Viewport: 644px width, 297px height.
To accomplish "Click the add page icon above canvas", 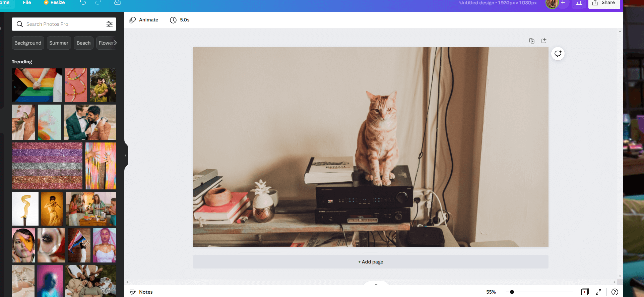I will coord(544,41).
